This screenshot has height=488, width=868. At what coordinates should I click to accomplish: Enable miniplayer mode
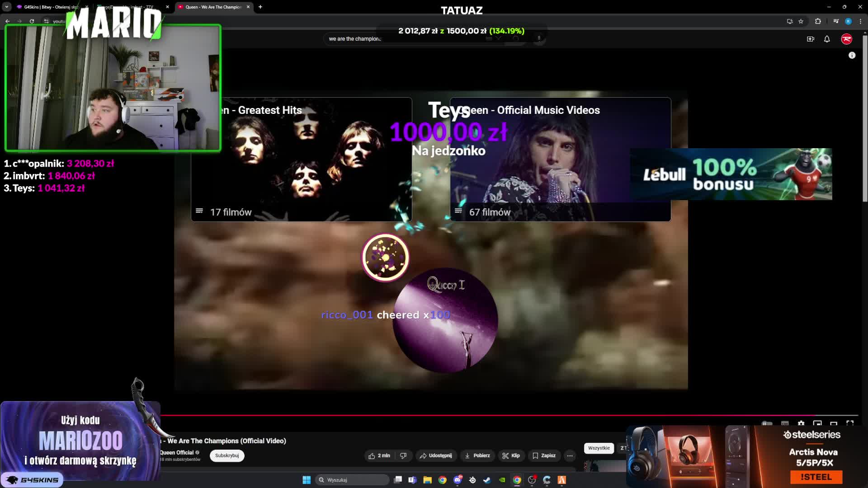(x=817, y=423)
